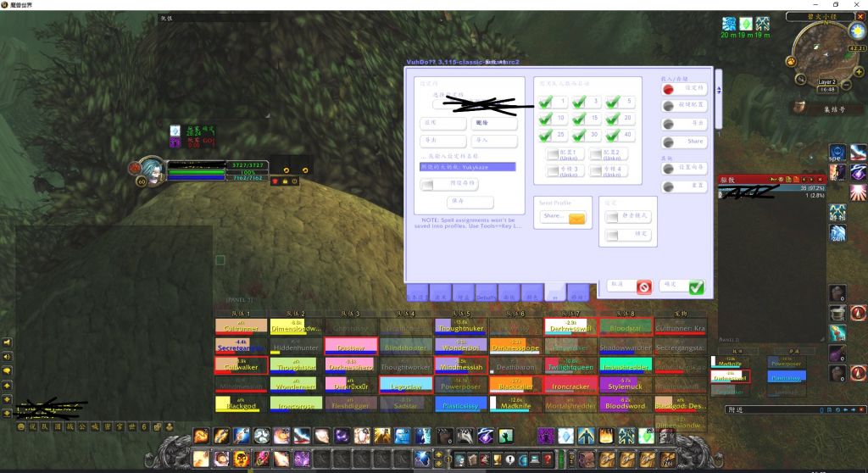Click the 保存 save button
Viewport: 868px width, 473px height.
[x=470, y=203]
